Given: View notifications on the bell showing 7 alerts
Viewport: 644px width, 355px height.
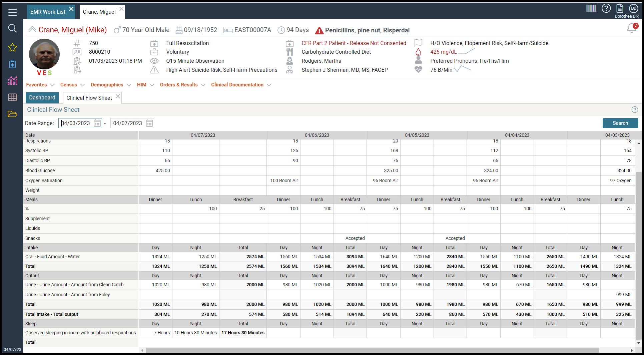Looking at the screenshot, I should coord(631,28).
